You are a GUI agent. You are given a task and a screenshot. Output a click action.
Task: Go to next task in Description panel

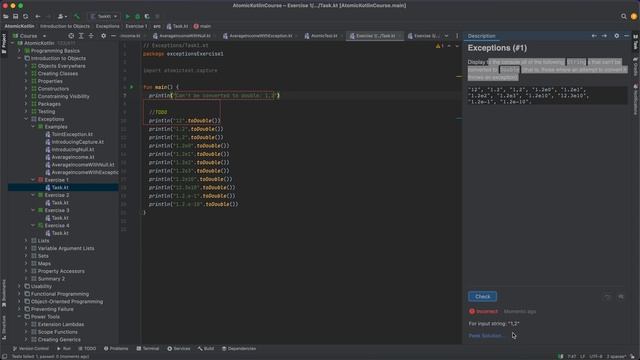tap(604, 36)
